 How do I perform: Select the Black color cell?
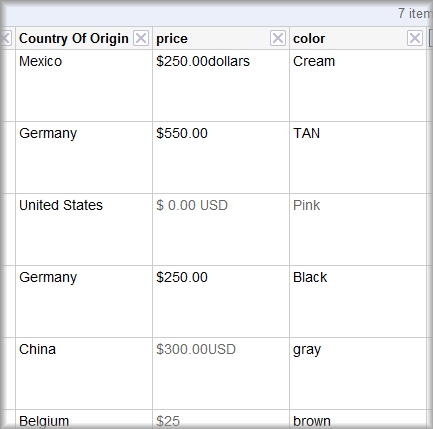pos(358,302)
